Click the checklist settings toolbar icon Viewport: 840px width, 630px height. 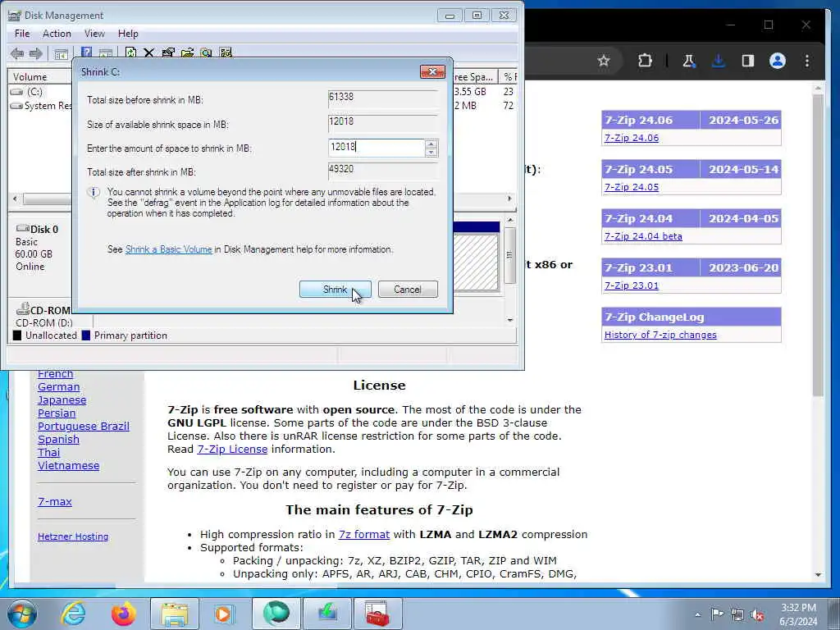[226, 52]
